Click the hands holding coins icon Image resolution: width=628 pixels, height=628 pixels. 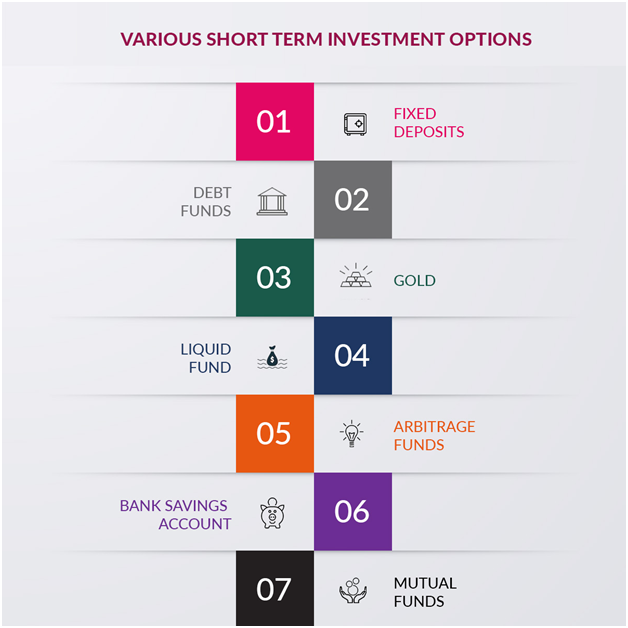click(353, 590)
